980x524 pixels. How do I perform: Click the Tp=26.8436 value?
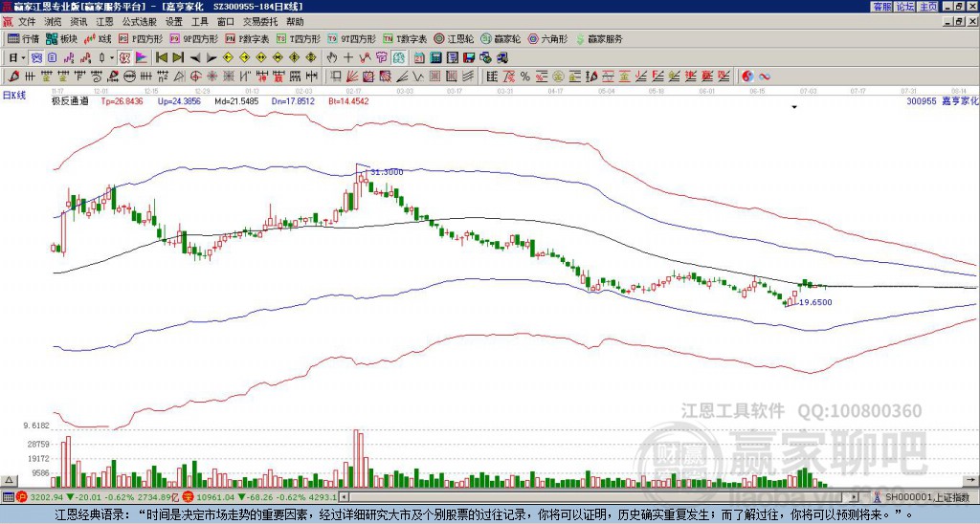122,101
